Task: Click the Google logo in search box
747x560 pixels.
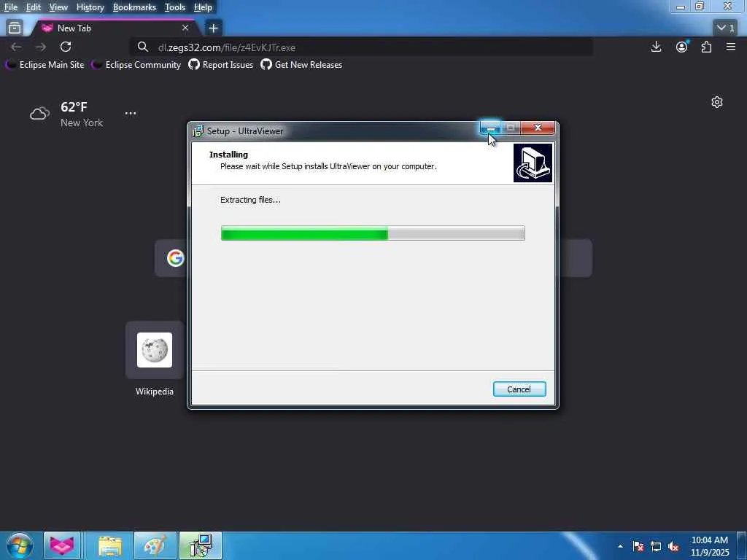Action: click(x=175, y=258)
